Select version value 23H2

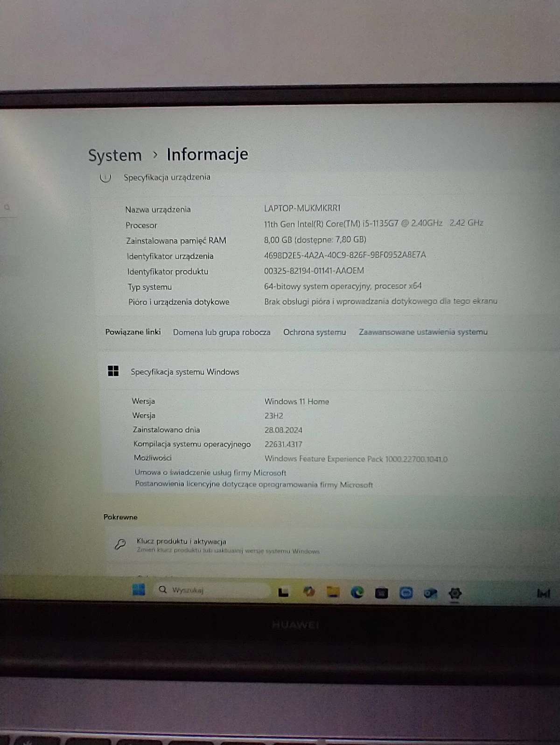point(274,416)
